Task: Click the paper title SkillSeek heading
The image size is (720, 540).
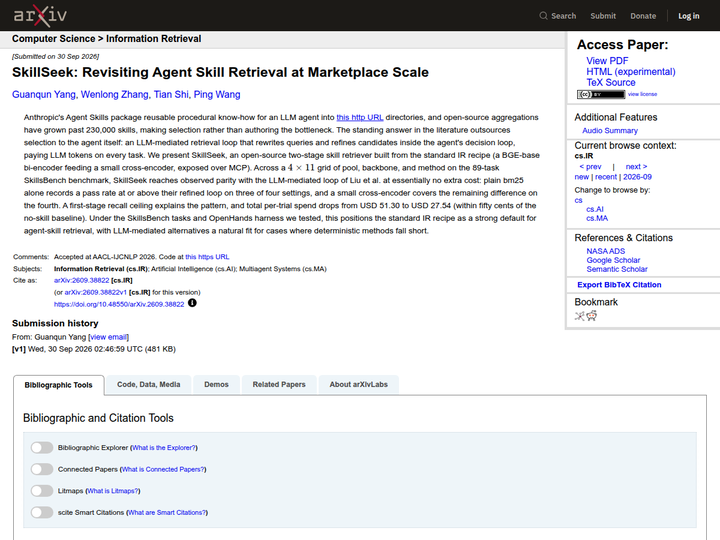Action: click(220, 72)
